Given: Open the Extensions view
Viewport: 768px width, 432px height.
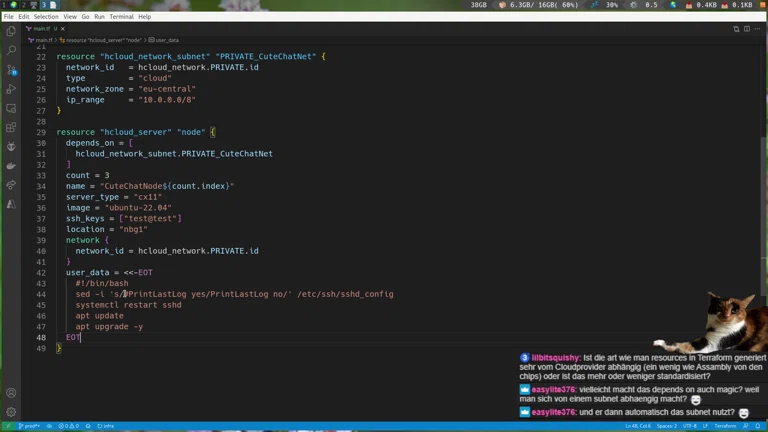Looking at the screenshot, I should tap(11, 127).
